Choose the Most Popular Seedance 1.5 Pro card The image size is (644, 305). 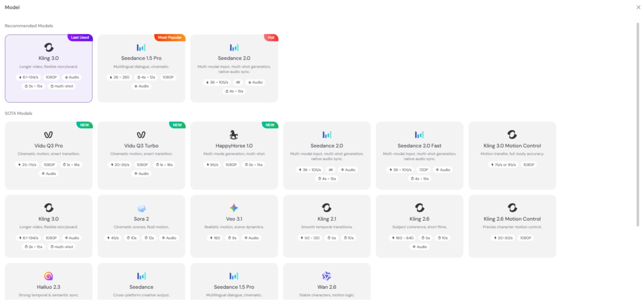click(x=141, y=69)
